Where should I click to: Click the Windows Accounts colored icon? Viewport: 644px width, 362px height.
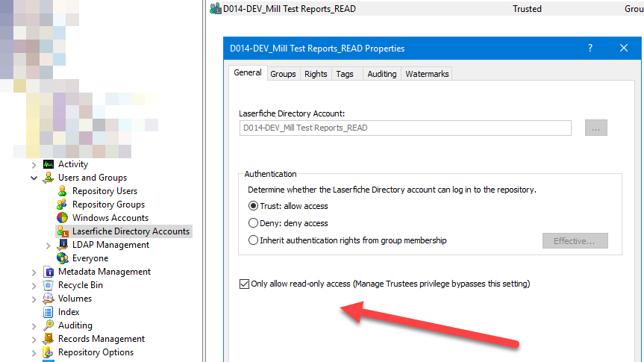coord(63,218)
